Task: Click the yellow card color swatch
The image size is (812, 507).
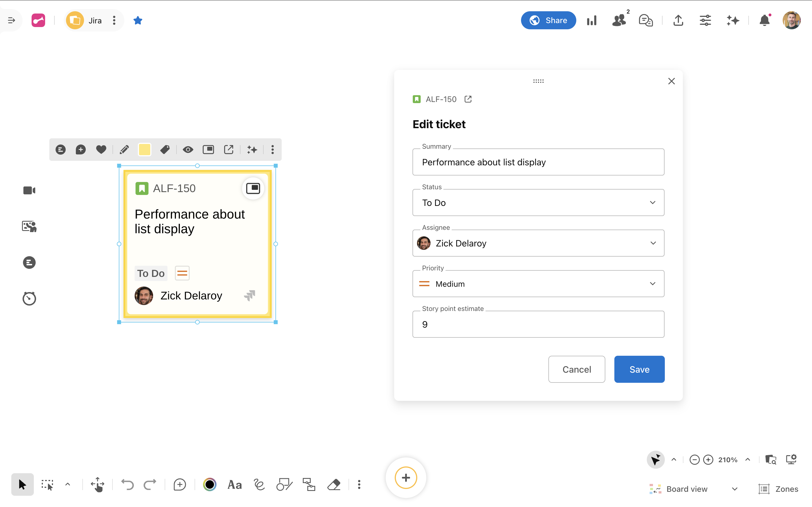Action: click(144, 150)
